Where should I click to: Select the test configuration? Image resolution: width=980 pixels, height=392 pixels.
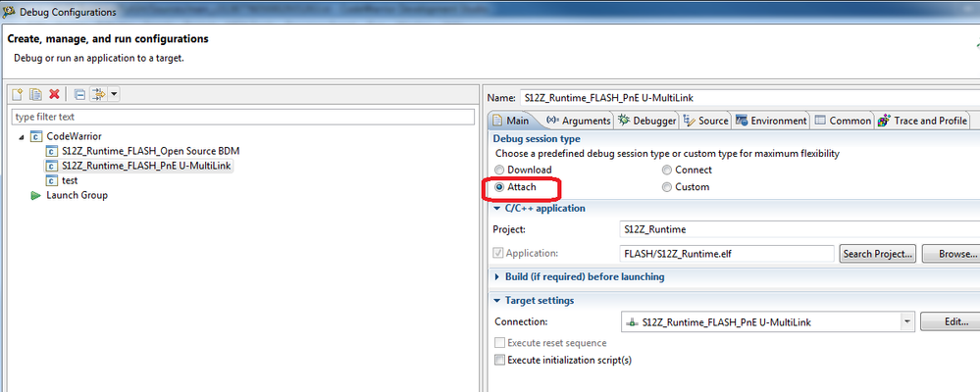click(x=70, y=180)
